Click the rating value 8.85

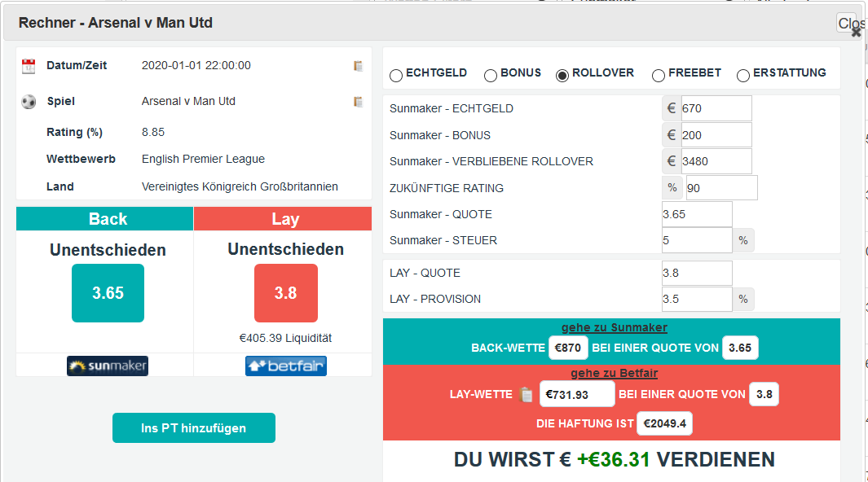153,132
